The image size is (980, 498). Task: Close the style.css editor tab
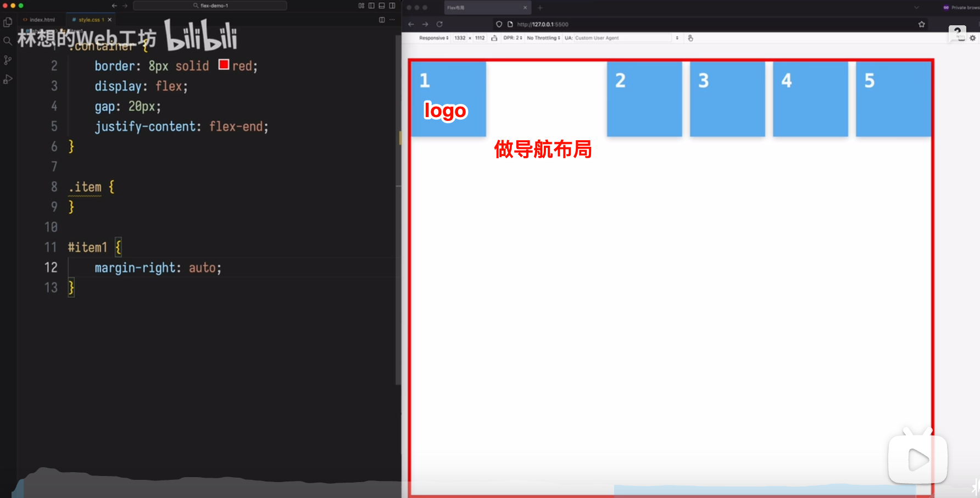click(x=110, y=20)
